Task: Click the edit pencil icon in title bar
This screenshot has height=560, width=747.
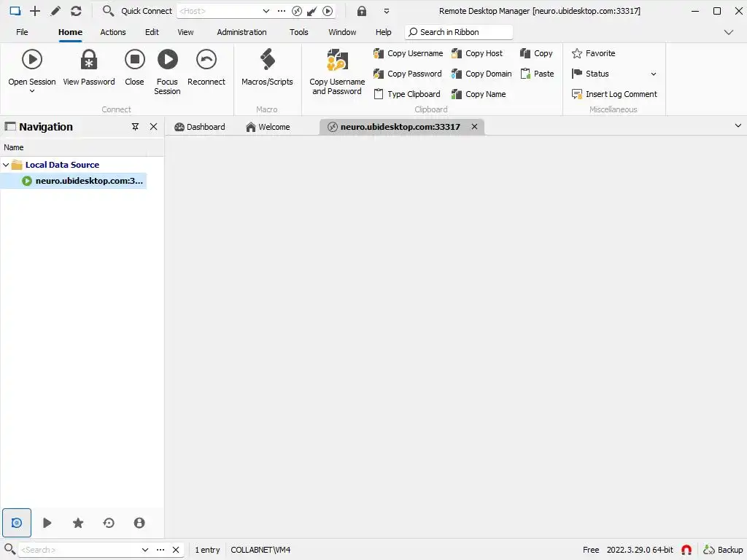Action: click(55, 11)
